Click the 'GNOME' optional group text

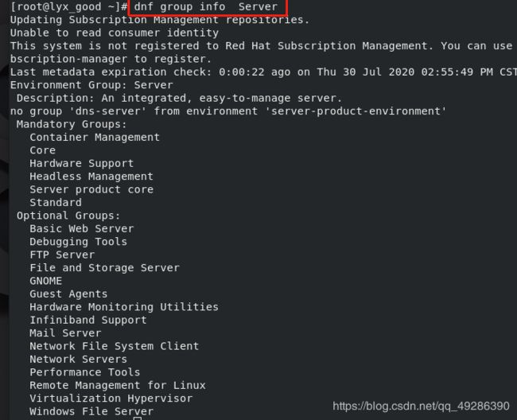click(46, 281)
